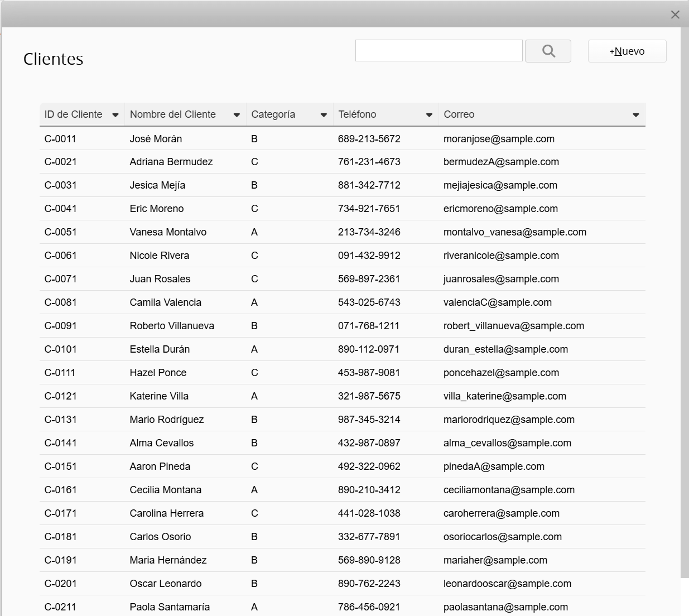Screen dimensions: 689x616
Task: Select client ID C-0161
Action: click(x=60, y=490)
